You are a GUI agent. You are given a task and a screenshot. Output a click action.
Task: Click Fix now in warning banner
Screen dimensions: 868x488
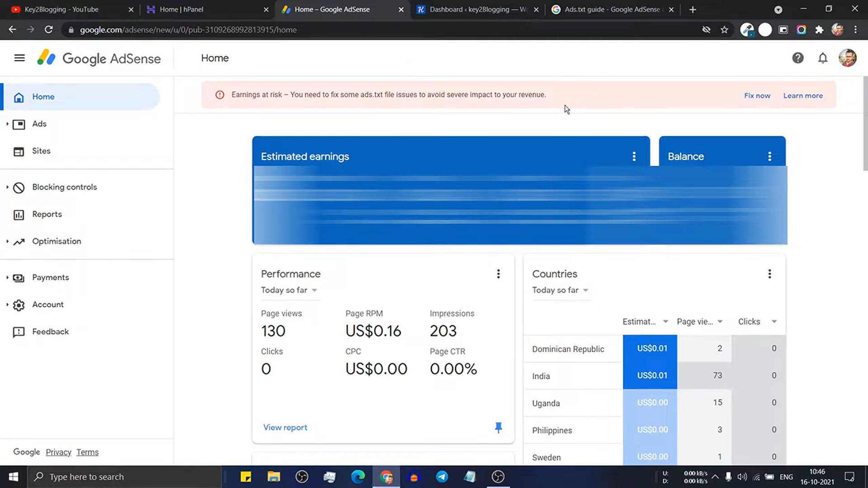[757, 96]
